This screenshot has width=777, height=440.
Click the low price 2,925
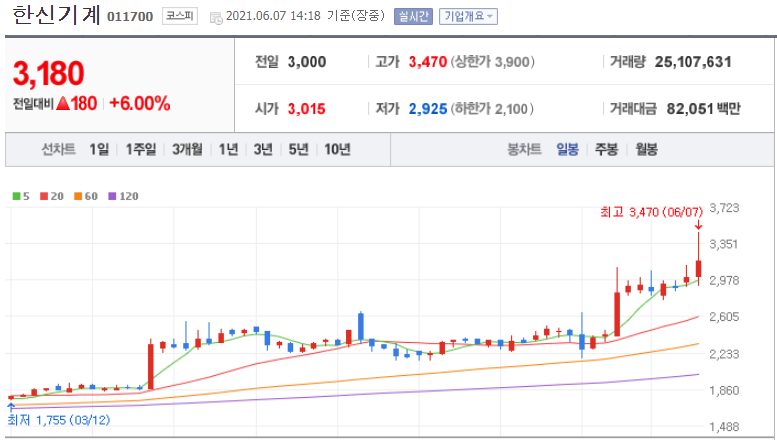[428, 109]
